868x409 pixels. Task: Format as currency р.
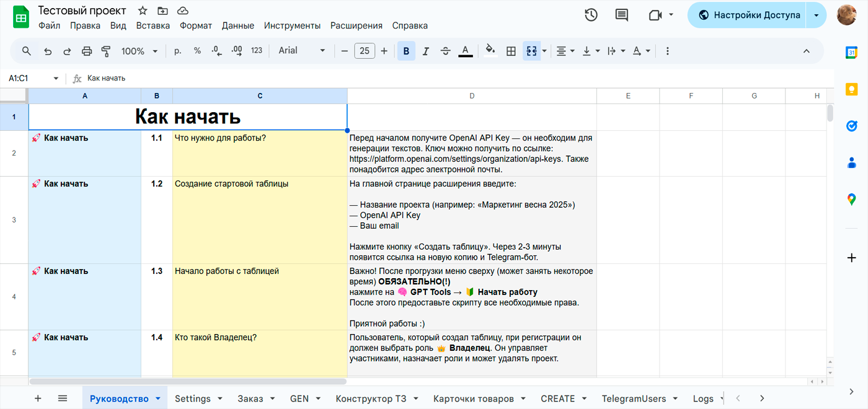point(178,51)
